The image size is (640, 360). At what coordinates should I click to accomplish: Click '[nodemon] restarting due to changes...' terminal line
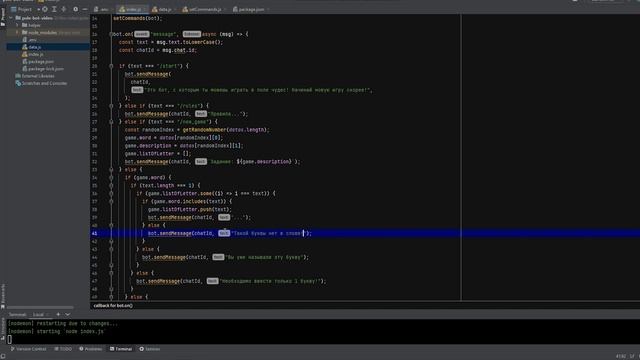[x=63, y=324]
